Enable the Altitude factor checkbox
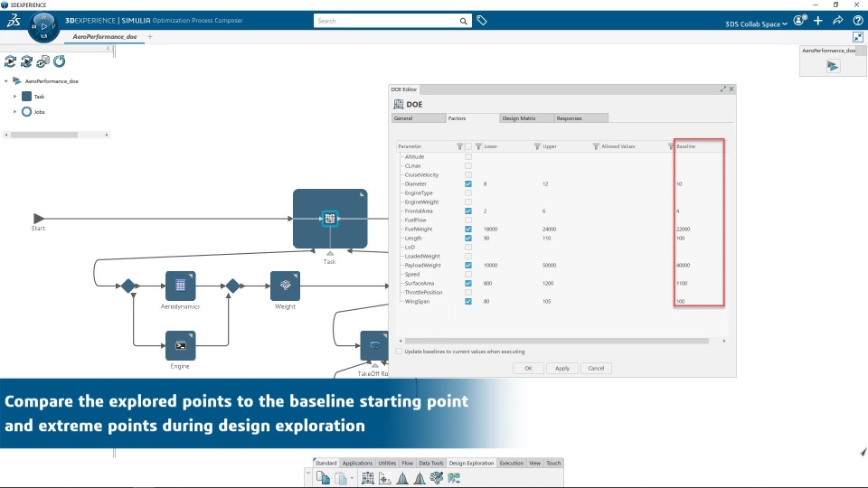 point(468,156)
